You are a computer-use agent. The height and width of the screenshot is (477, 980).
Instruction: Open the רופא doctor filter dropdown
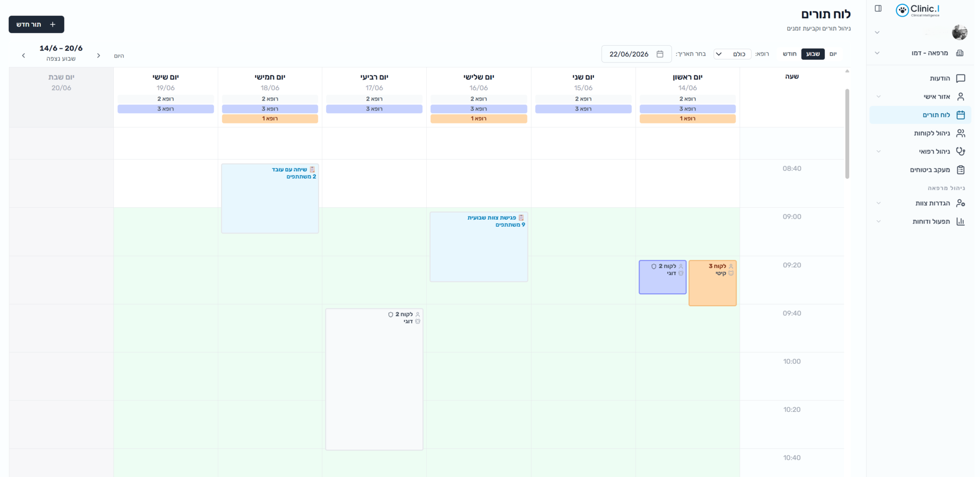pos(732,54)
